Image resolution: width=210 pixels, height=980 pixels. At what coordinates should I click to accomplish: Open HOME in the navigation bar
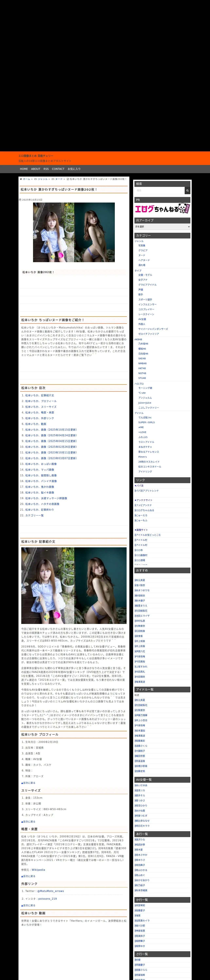(24, 169)
